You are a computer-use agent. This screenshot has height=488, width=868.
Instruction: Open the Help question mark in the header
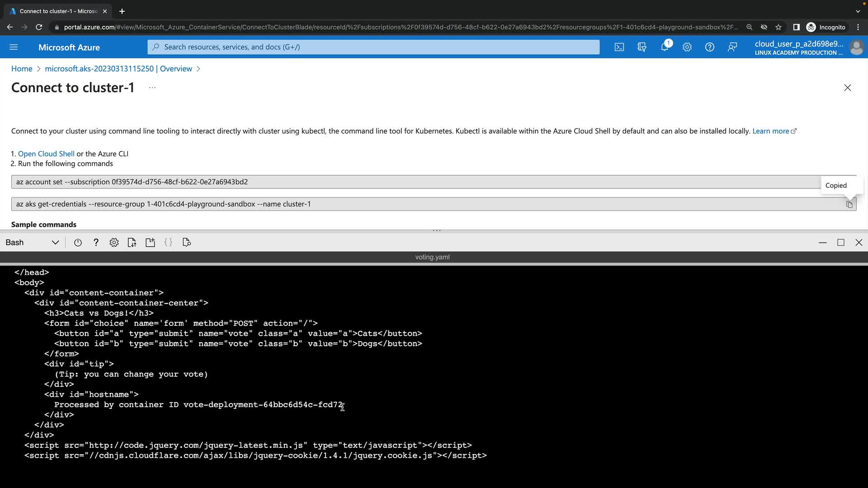point(709,47)
